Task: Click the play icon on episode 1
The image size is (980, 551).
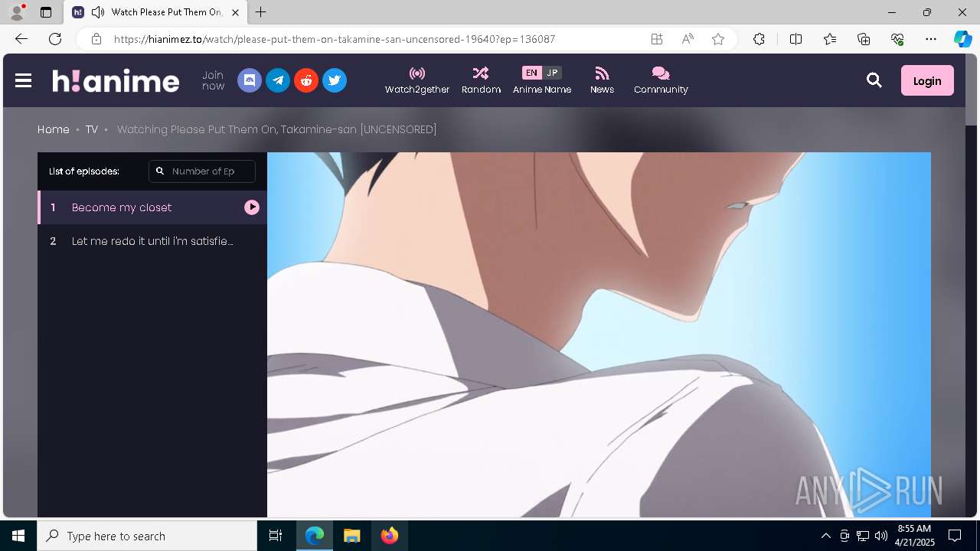Action: [252, 207]
